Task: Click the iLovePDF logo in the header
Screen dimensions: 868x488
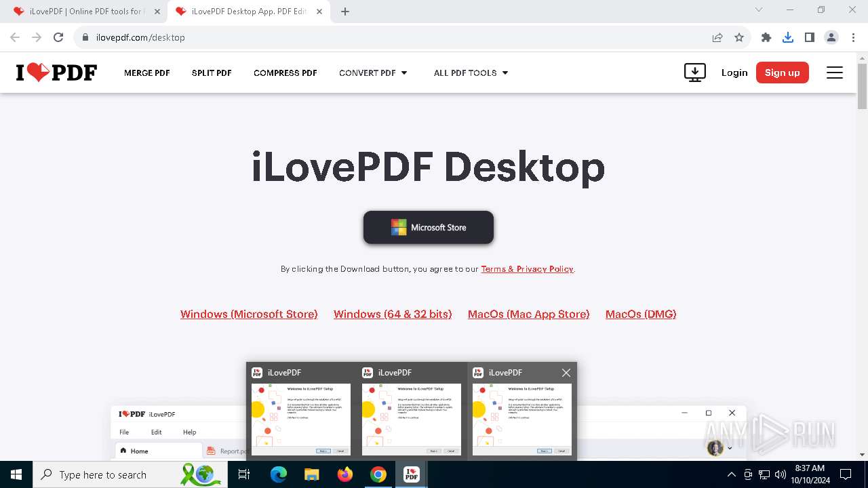Action: (x=56, y=73)
